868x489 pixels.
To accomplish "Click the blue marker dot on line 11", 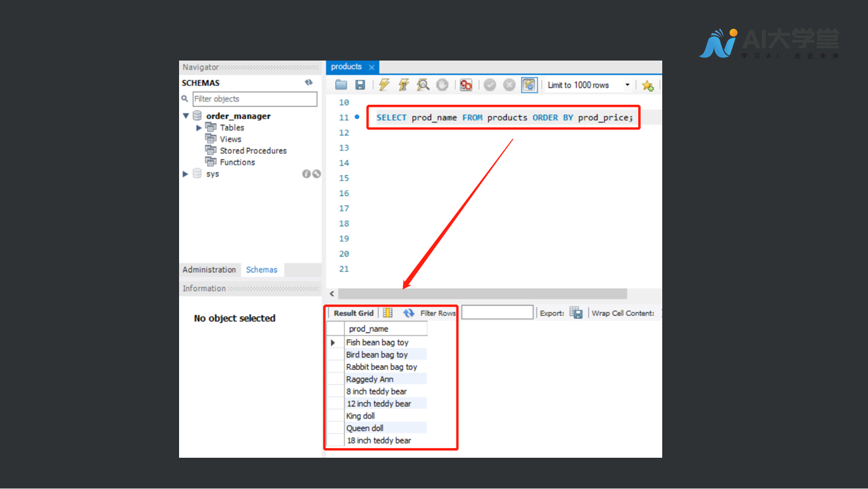I will [357, 117].
